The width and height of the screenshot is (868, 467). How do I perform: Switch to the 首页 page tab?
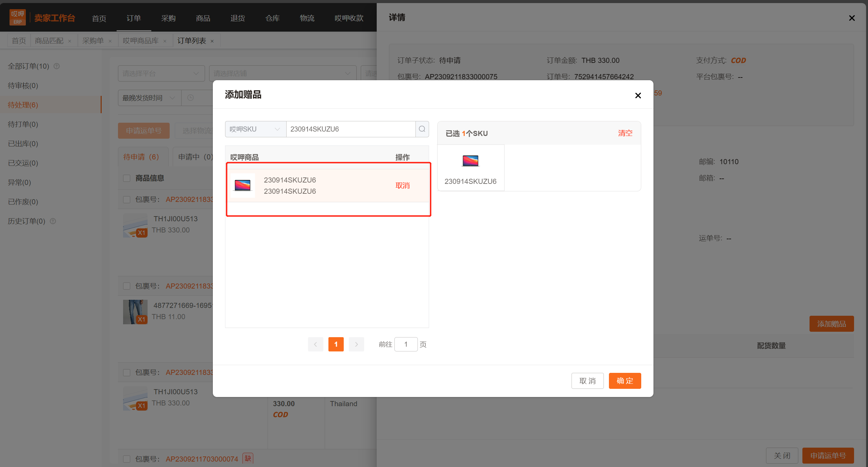coord(19,41)
